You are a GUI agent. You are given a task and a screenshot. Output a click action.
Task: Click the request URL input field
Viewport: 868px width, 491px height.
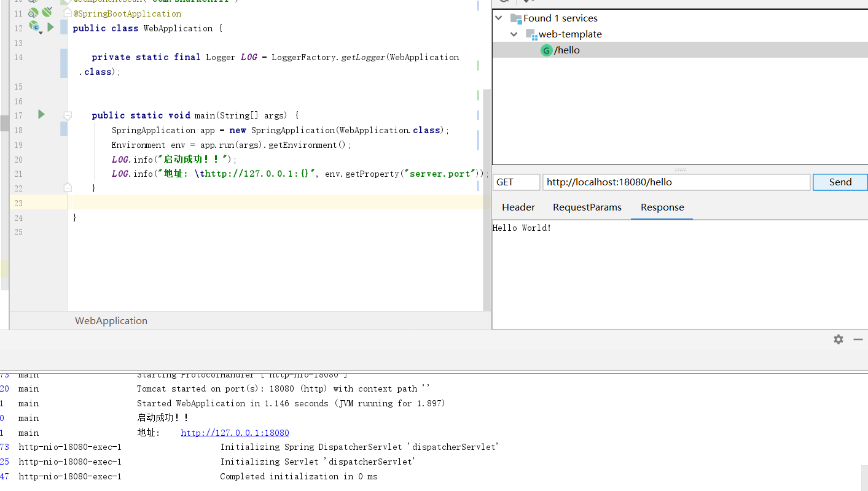pos(676,182)
